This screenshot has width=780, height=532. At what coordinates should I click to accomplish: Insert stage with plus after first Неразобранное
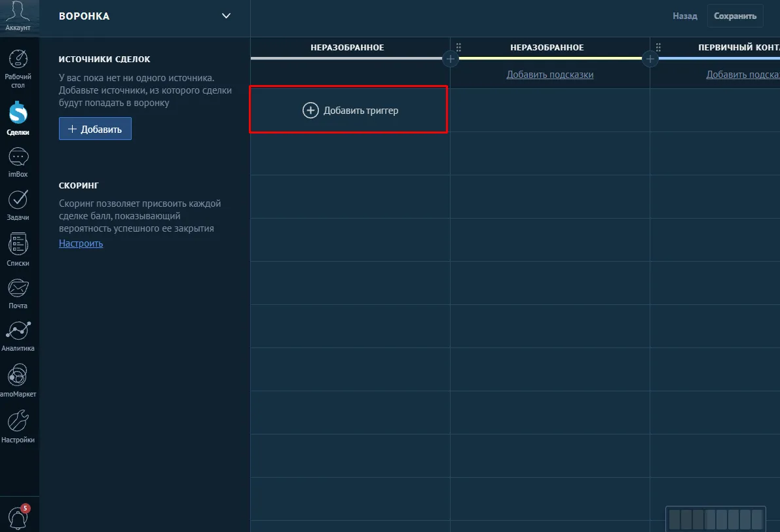point(450,59)
